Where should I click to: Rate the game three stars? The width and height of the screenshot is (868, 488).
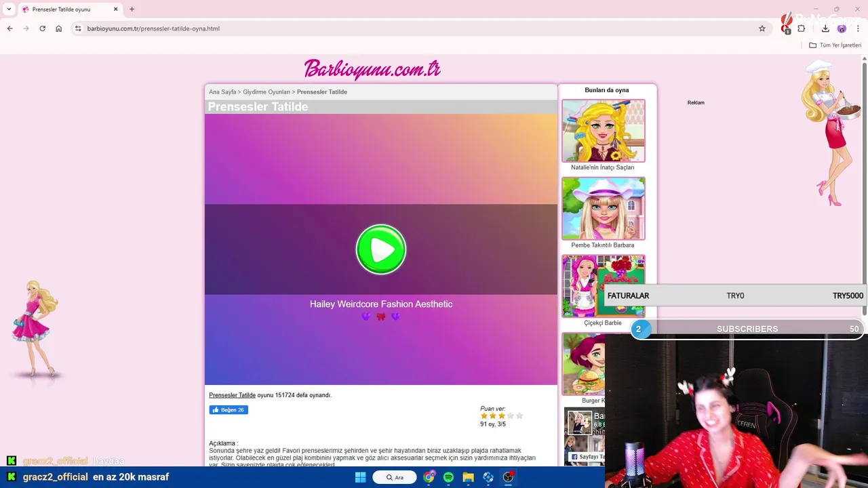[502, 415]
